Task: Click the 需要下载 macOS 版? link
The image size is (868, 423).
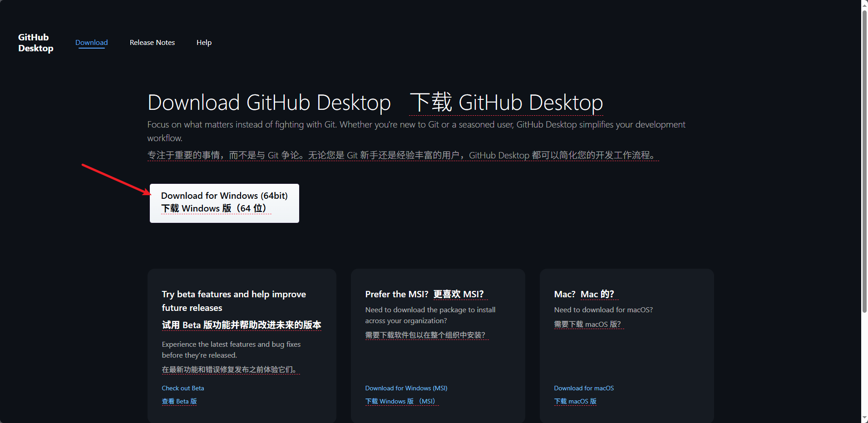Action: (x=588, y=324)
